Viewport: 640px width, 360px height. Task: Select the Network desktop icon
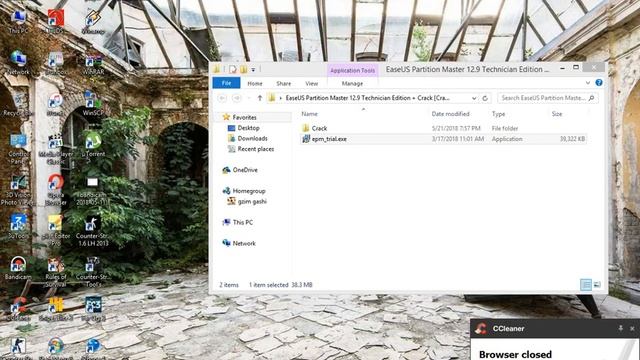click(18, 63)
